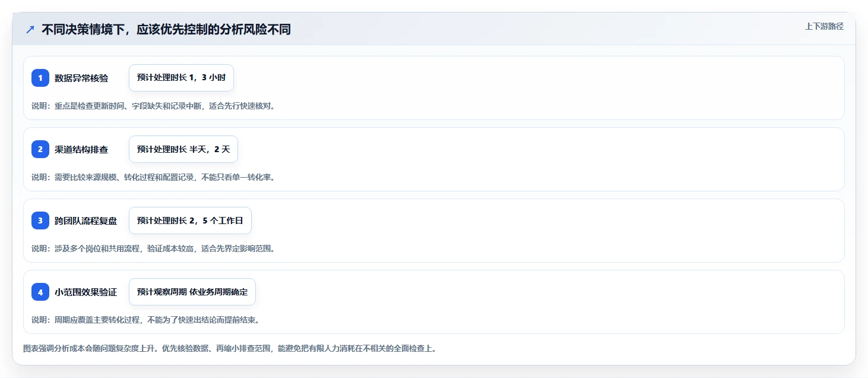Click the description starting 说明：周期应覆盖主要转化过程
The width and height of the screenshot is (868, 378).
[x=145, y=320]
